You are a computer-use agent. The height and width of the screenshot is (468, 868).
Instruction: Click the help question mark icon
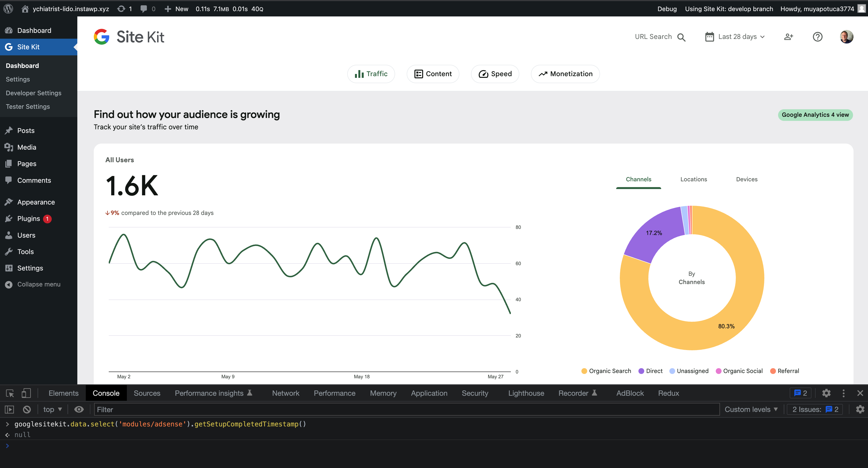tap(817, 37)
